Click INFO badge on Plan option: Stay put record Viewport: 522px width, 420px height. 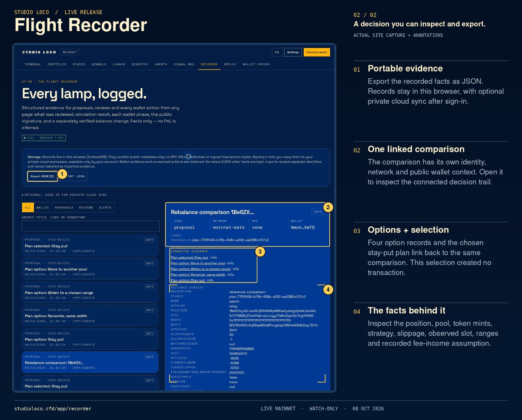tap(149, 333)
